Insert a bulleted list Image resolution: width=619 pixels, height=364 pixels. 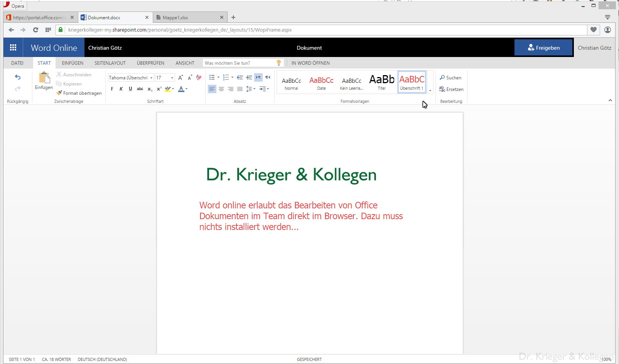[x=212, y=77]
